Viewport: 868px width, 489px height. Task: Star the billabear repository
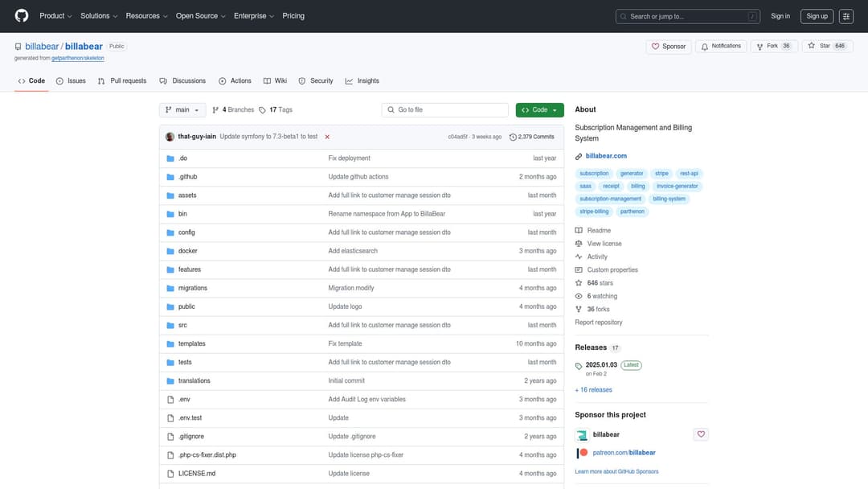pyautogui.click(x=827, y=47)
